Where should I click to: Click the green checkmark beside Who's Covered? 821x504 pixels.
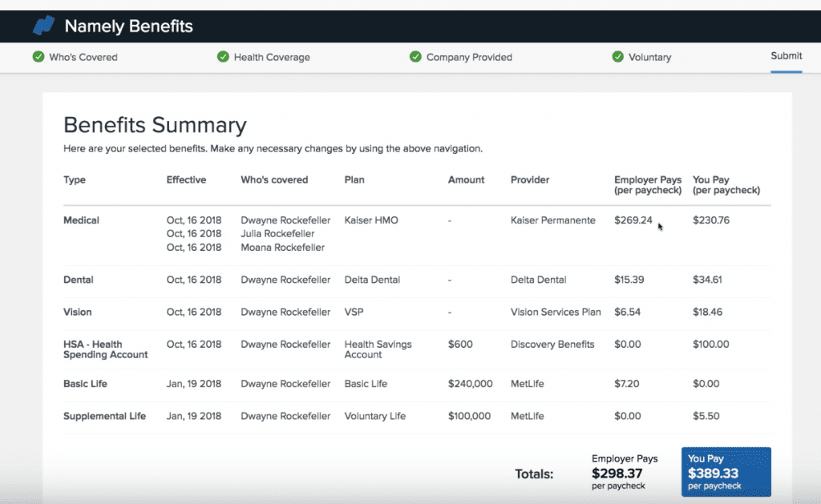click(37, 57)
